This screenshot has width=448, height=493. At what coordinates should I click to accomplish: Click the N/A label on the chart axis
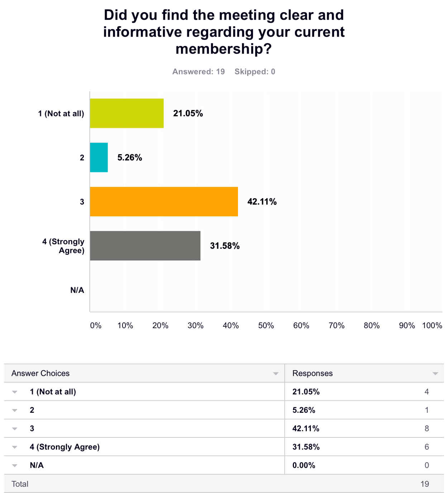pos(77,290)
